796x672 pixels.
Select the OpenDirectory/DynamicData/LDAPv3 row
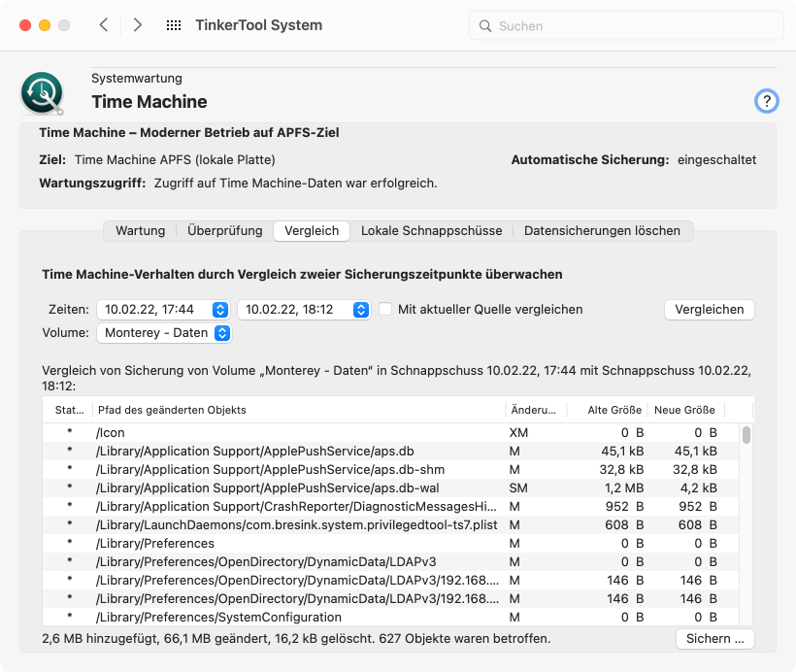pyautogui.click(x=391, y=561)
